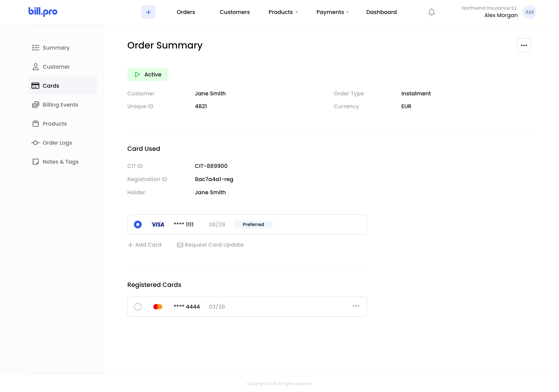Viewport: 559px width, 392px height.
Task: Click the Alex Morgan user name
Action: [x=501, y=15]
